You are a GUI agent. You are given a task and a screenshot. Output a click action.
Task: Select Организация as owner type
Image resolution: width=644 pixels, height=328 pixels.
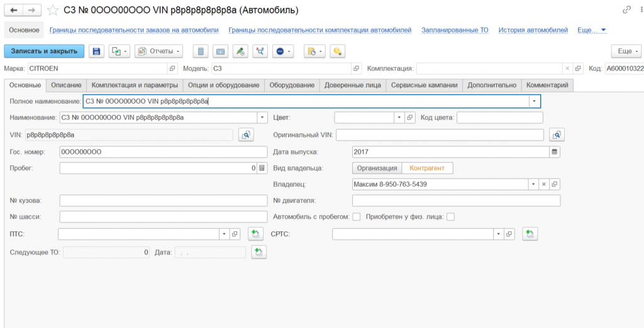point(377,168)
